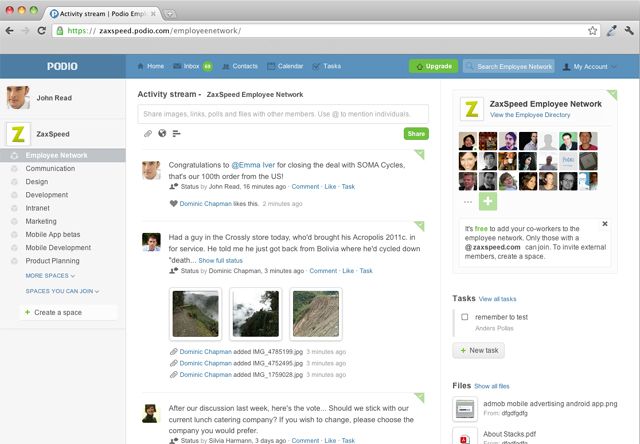The image size is (640, 444).
Task: Bookmark page with star icon
Action: 592,31
